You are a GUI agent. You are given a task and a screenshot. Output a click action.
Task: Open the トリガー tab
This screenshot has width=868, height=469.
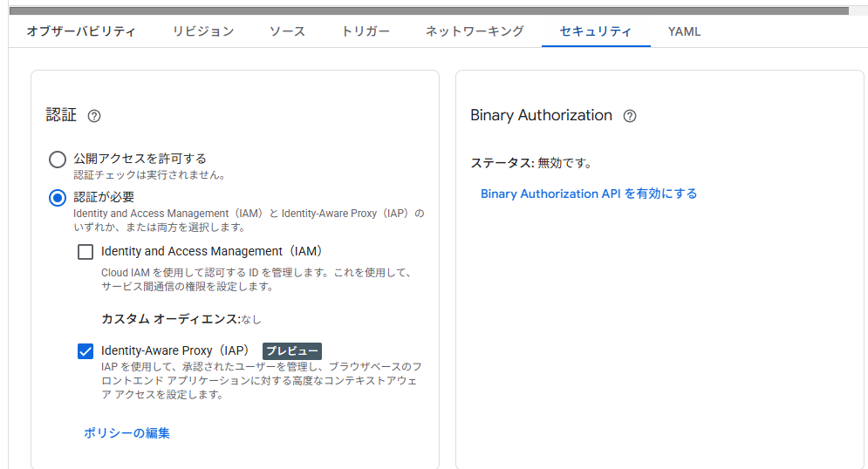[x=366, y=31]
